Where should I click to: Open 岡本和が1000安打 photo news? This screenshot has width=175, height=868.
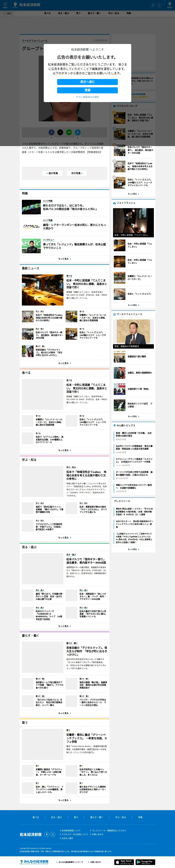140,405
